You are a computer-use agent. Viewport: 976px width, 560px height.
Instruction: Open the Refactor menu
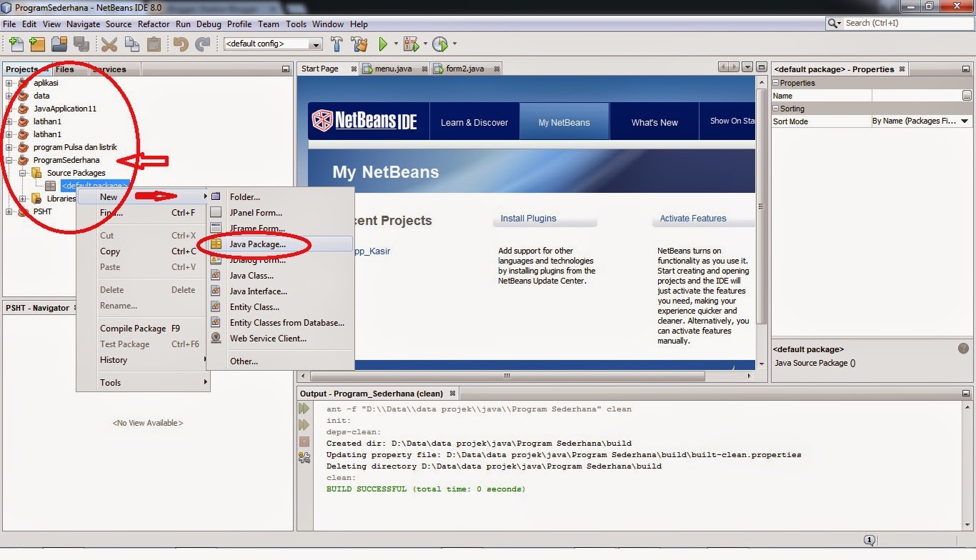pyautogui.click(x=154, y=24)
